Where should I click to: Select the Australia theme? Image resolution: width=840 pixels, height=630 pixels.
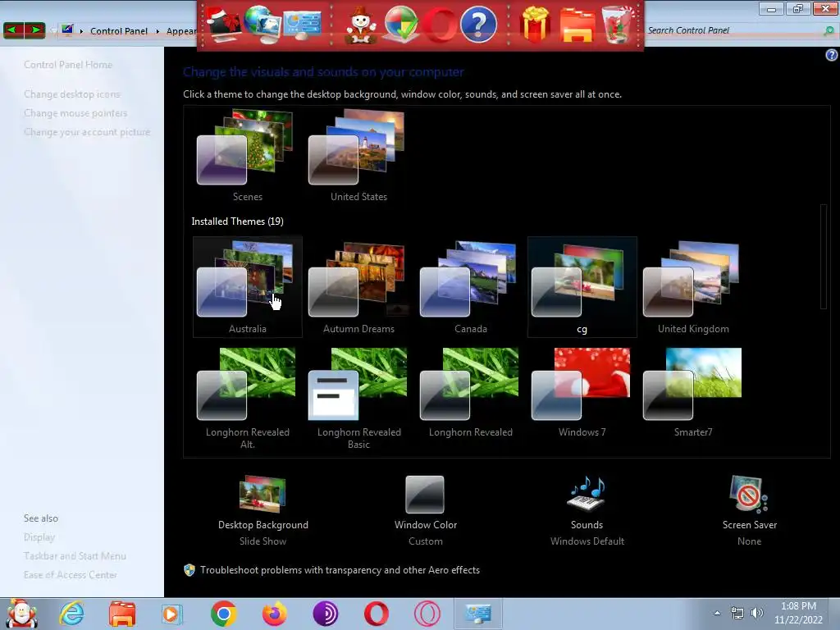pyautogui.click(x=248, y=287)
